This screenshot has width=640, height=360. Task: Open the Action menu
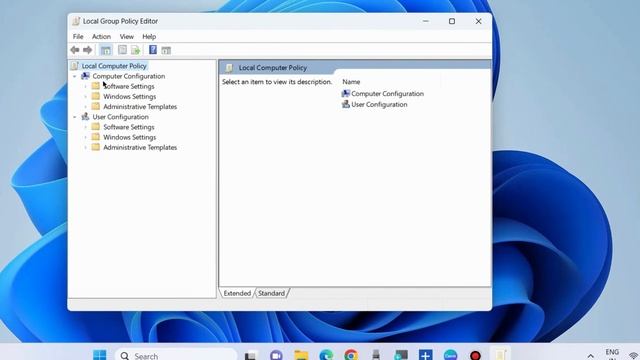coord(101,36)
